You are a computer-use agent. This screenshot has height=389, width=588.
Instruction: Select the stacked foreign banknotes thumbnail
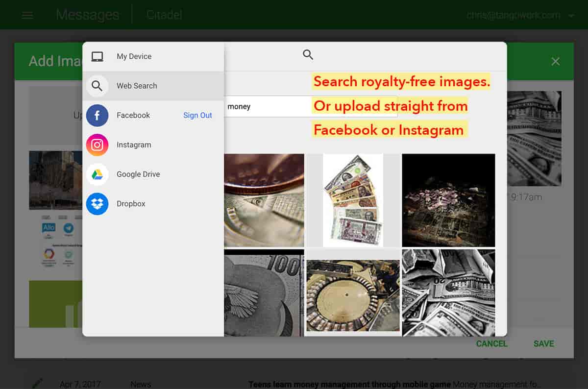(353, 200)
